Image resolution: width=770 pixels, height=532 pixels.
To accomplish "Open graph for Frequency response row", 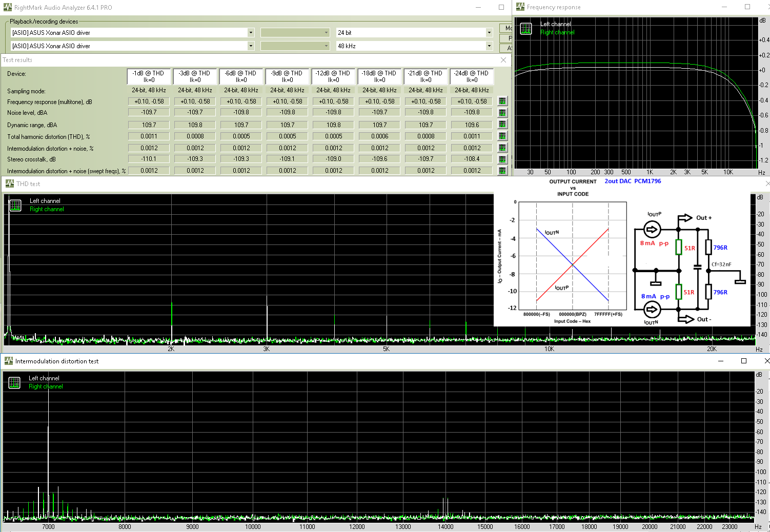I will pos(502,101).
